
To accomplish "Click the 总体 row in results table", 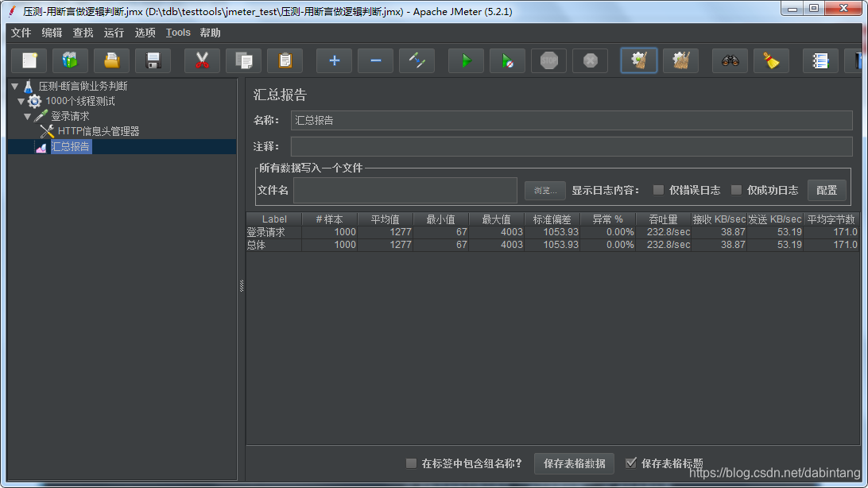I will coord(552,245).
